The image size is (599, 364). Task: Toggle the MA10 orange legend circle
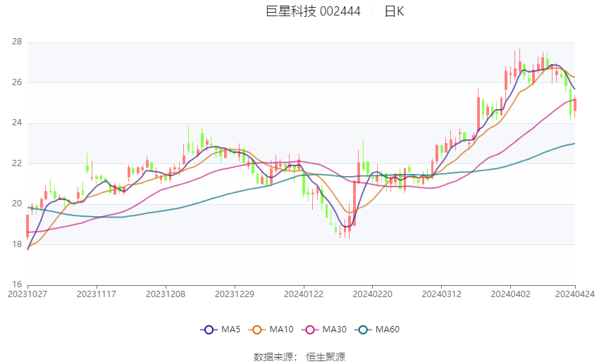(x=257, y=330)
